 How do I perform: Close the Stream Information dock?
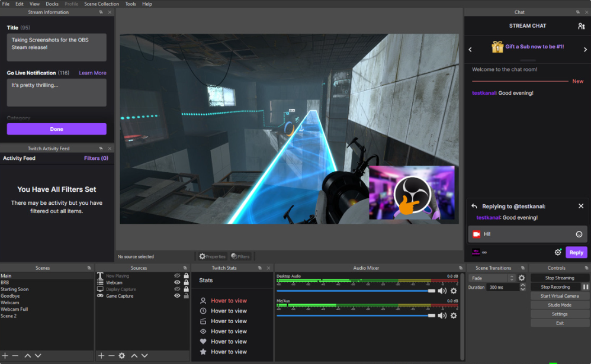pos(110,12)
